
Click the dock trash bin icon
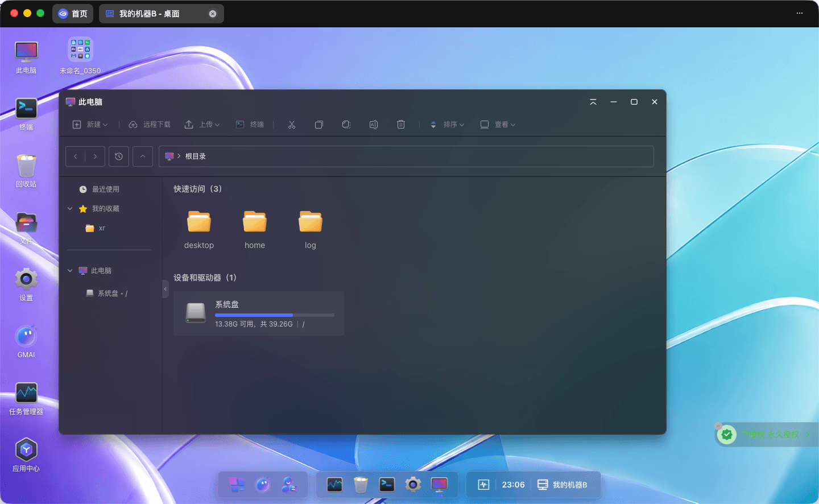click(361, 485)
